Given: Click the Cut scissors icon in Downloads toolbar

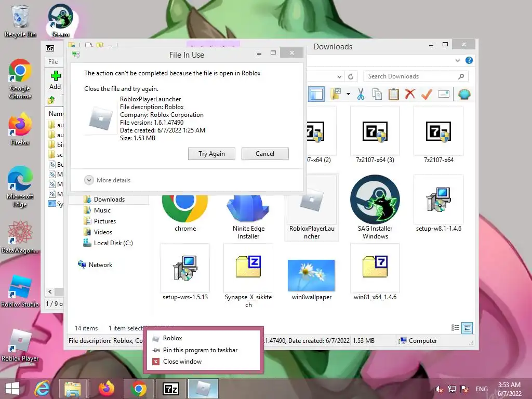Looking at the screenshot, I should tap(361, 94).
